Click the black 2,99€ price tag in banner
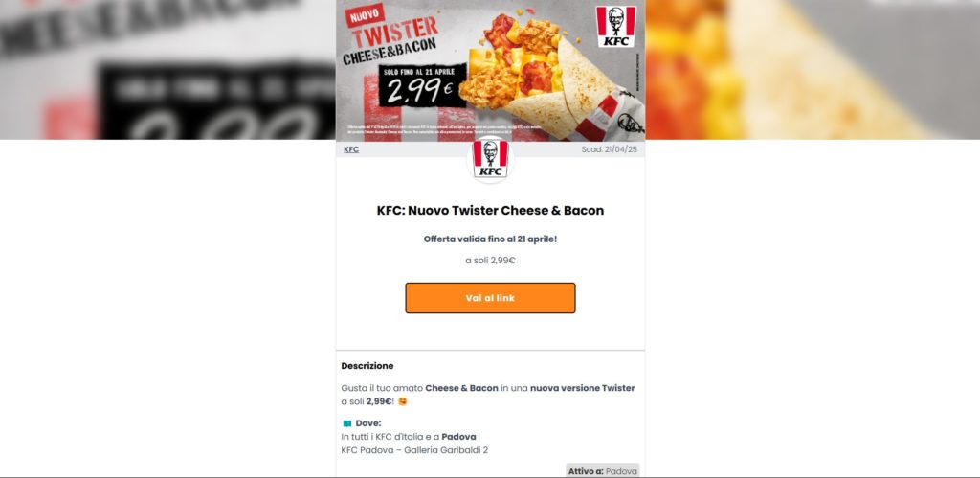 [422, 85]
